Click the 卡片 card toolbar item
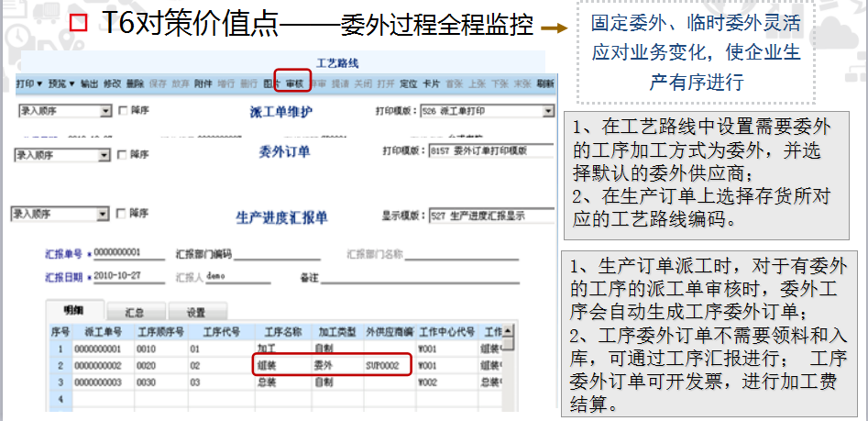 [x=431, y=84]
